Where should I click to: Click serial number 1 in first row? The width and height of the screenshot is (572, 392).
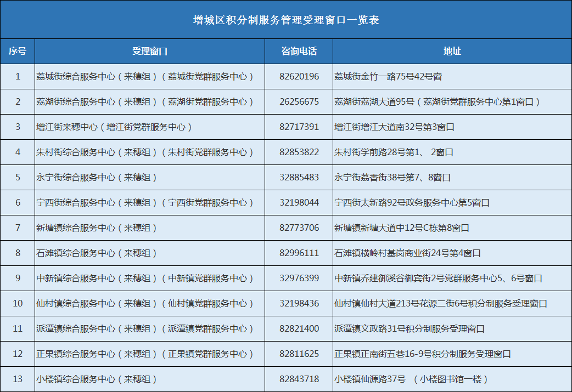click(18, 77)
